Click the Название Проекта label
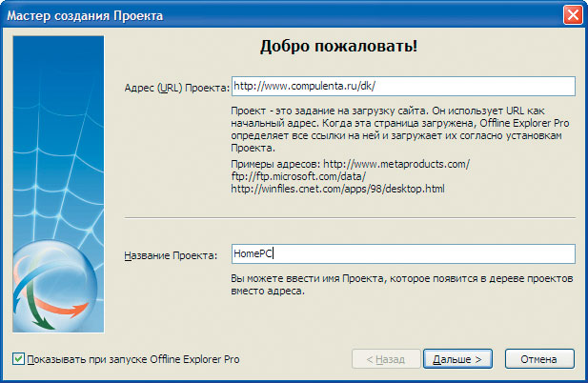 (171, 255)
